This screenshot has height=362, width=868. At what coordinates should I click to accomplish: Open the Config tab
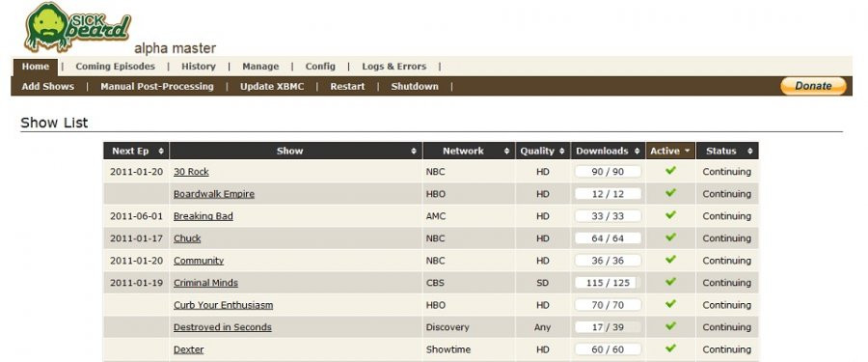point(320,67)
